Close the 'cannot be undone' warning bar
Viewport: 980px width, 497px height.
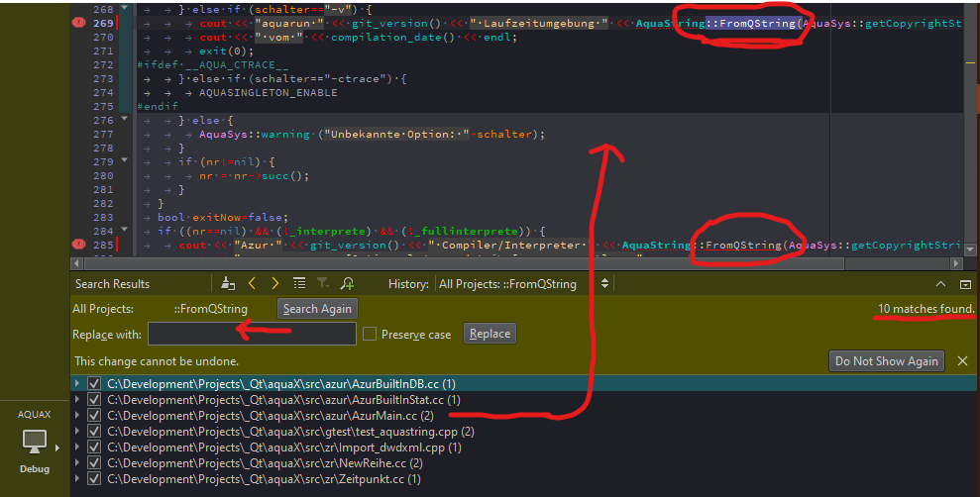[962, 361]
